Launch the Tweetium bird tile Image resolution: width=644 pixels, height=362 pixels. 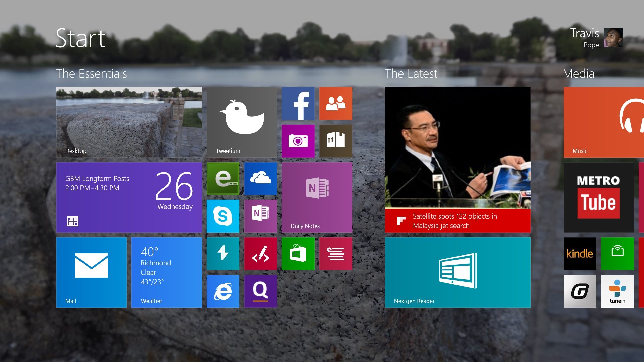(x=242, y=122)
